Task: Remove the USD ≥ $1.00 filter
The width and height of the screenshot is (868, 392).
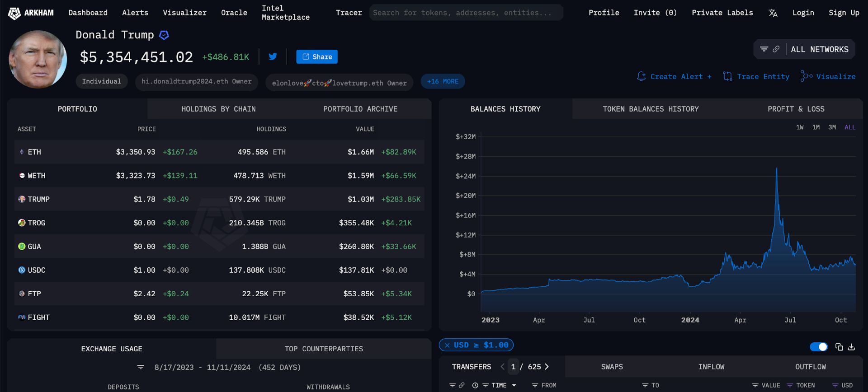Action: 447,345
